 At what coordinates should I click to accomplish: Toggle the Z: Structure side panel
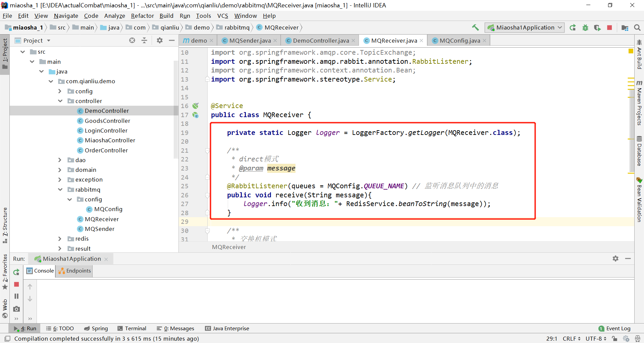(x=5, y=225)
